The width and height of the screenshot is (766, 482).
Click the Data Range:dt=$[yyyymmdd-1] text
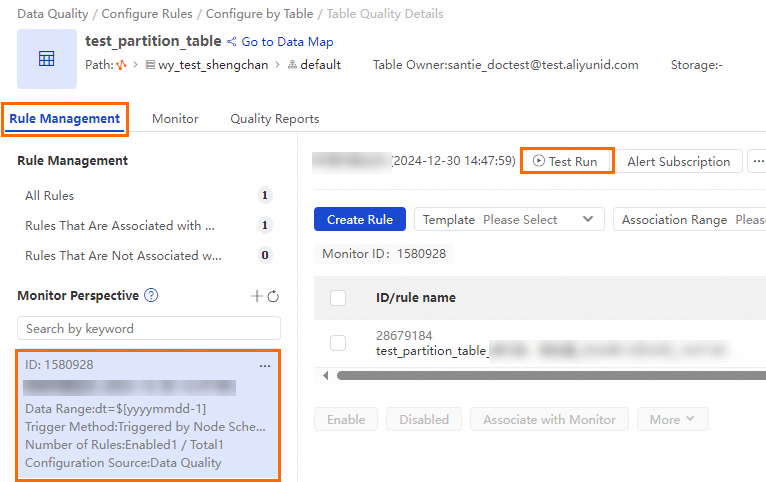pyautogui.click(x=116, y=408)
